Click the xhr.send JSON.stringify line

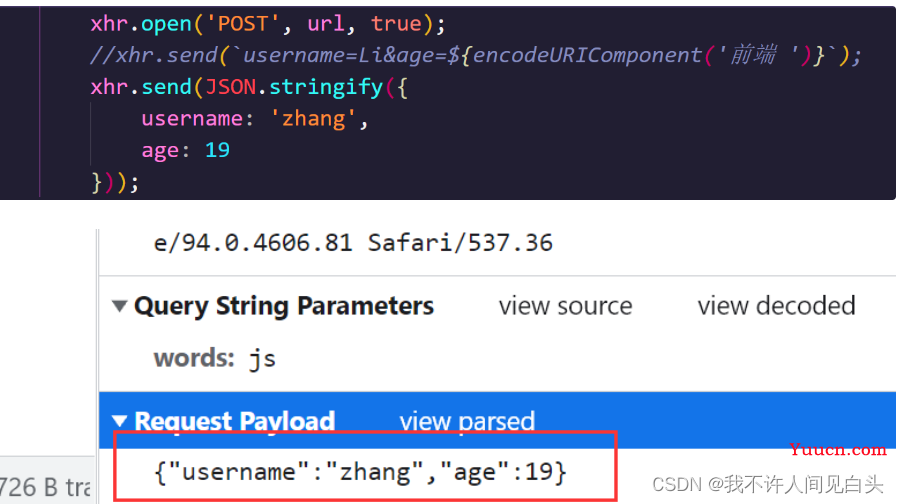pos(249,87)
